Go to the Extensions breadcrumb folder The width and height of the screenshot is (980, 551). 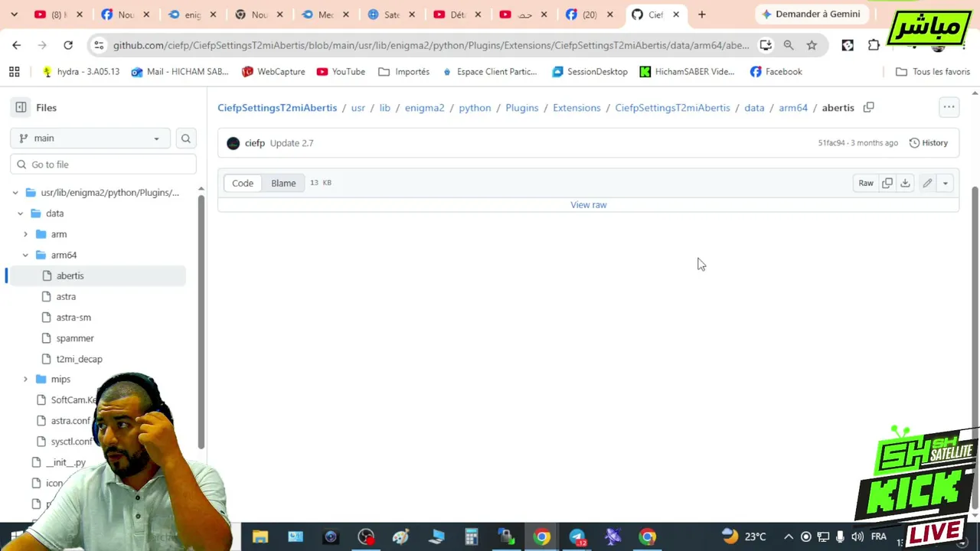click(577, 108)
